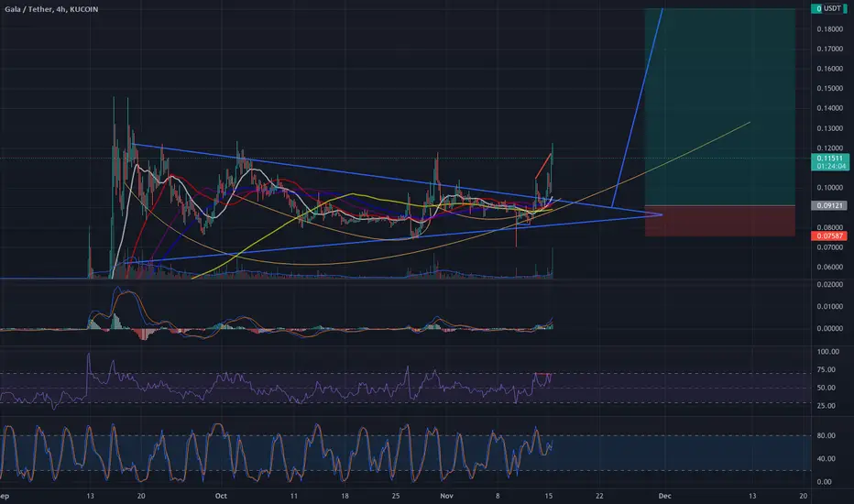Click the 0.14000 price axis label
The height and width of the screenshot is (504, 854).
click(829, 108)
